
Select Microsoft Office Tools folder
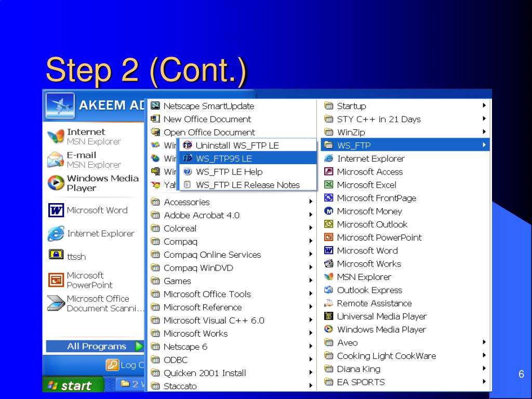pos(231,294)
